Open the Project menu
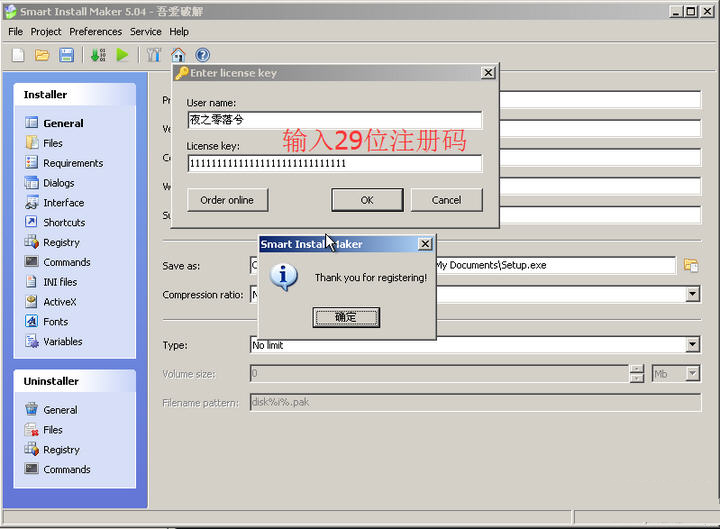The image size is (720, 529). click(45, 32)
